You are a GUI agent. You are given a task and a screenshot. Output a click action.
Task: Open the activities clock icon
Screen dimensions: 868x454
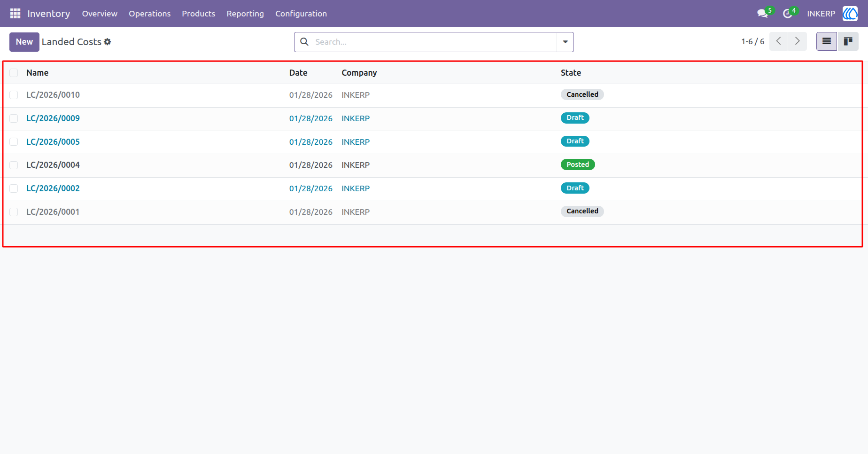(788, 14)
